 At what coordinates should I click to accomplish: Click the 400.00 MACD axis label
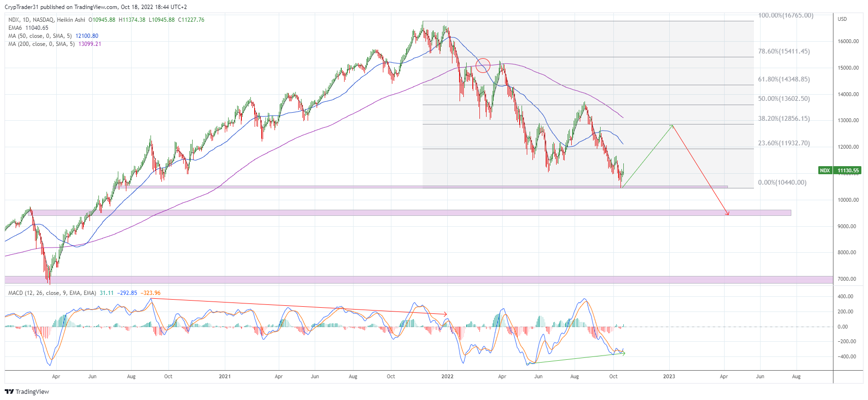coord(845,296)
